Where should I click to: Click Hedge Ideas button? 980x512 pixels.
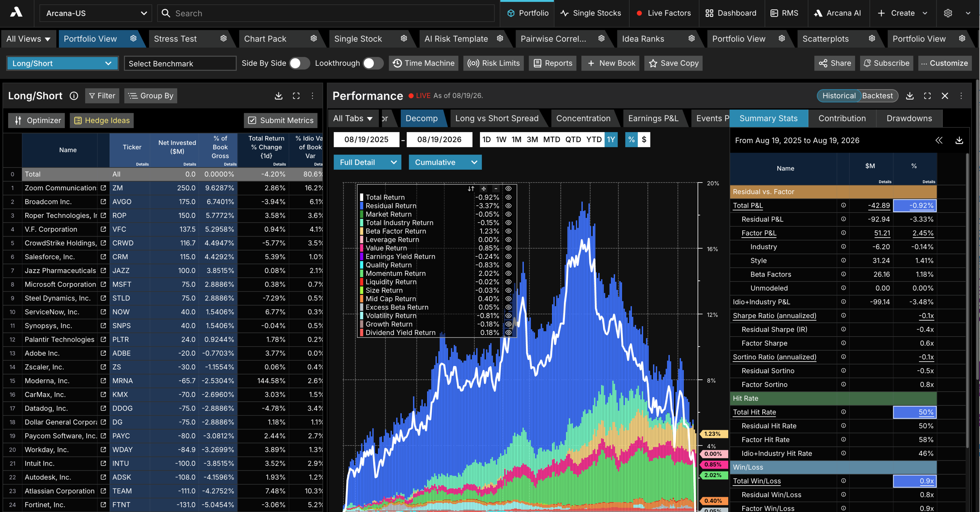[x=102, y=121]
